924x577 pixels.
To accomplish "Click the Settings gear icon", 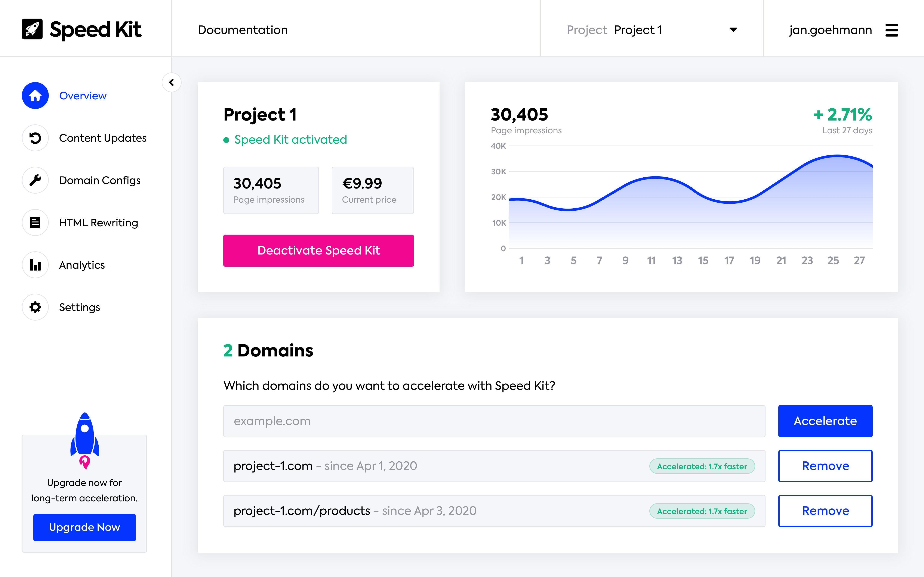I will tap(35, 307).
